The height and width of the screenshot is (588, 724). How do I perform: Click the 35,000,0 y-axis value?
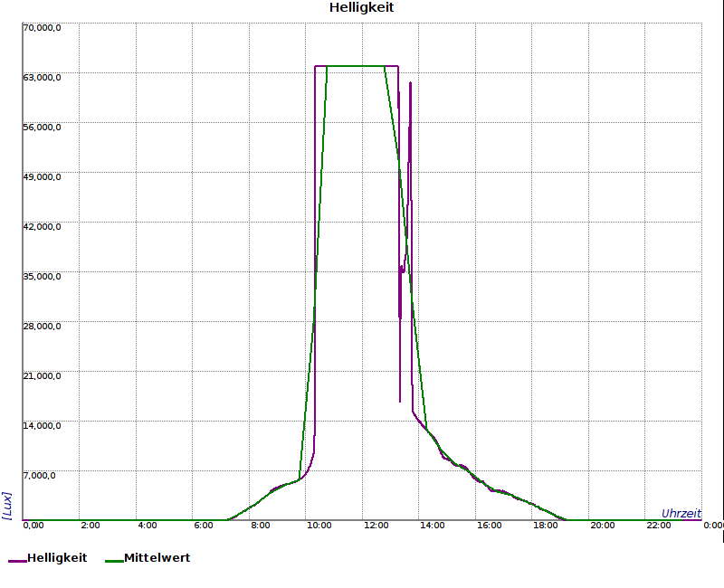coord(42,277)
